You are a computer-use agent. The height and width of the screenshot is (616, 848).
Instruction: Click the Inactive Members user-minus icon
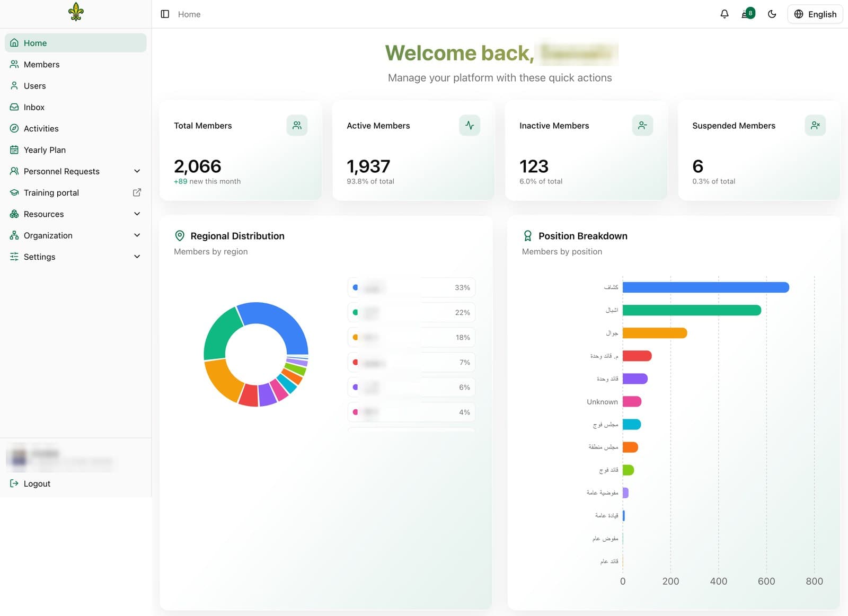pyautogui.click(x=642, y=125)
